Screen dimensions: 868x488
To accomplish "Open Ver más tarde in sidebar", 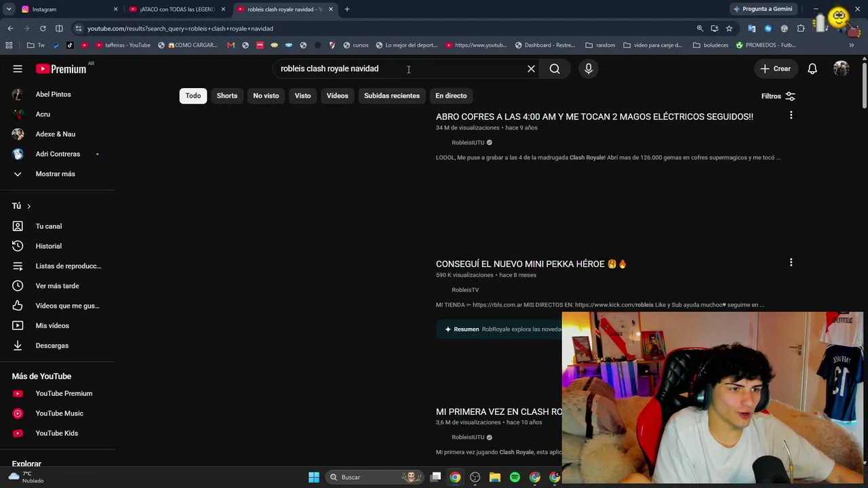I will tap(57, 286).
